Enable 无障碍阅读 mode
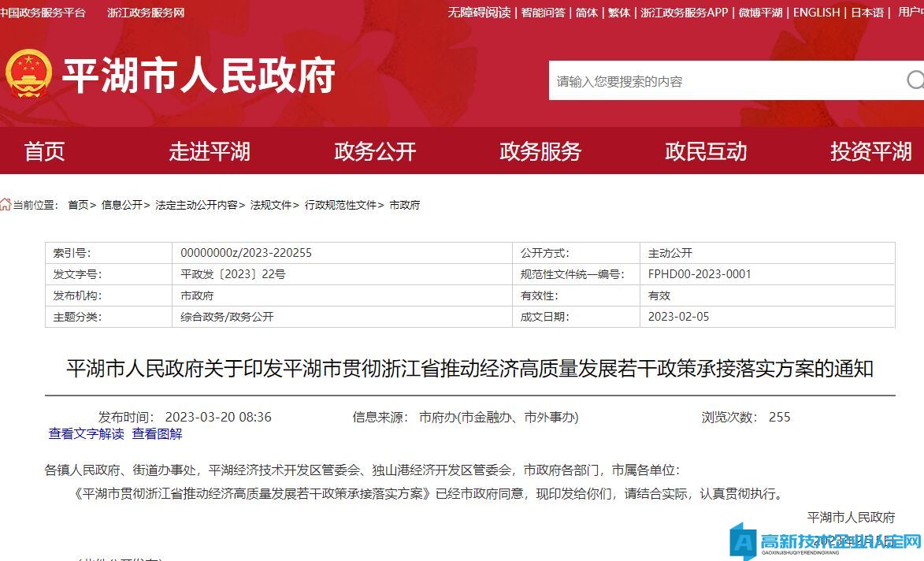This screenshot has height=561, width=924. tap(479, 13)
